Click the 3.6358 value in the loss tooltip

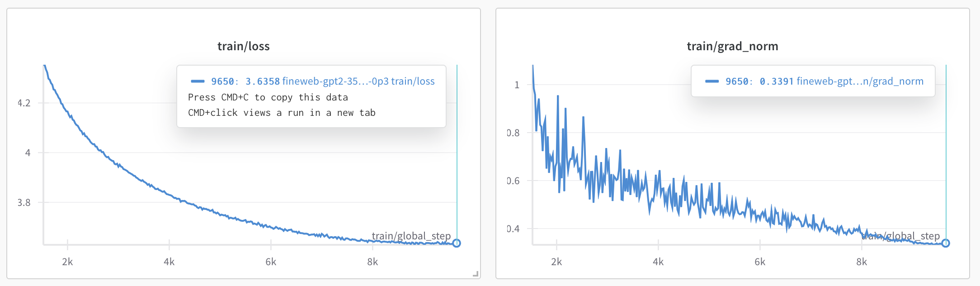263,81
